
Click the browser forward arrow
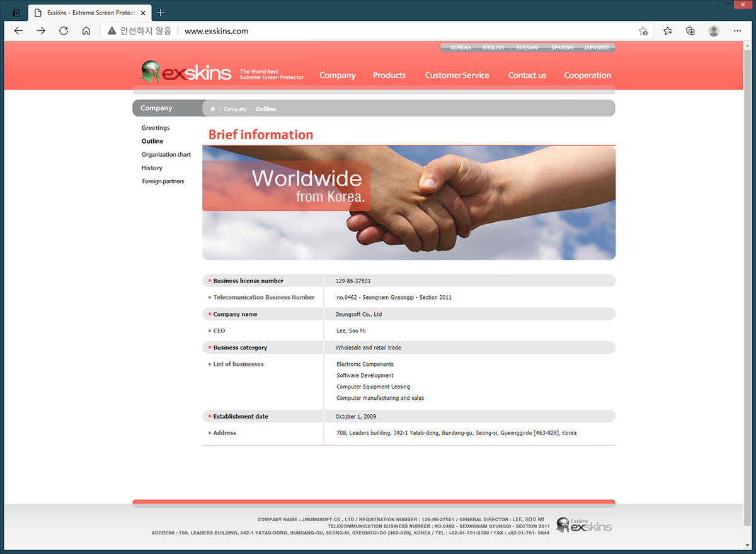[x=41, y=31]
